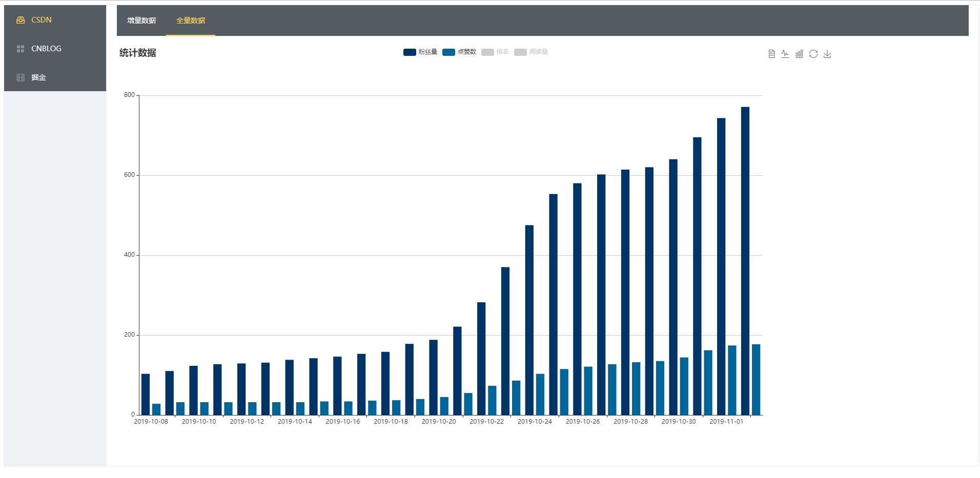980x478 pixels.
Task: Click the 2019-10-08 axis label
Action: [x=151, y=422]
